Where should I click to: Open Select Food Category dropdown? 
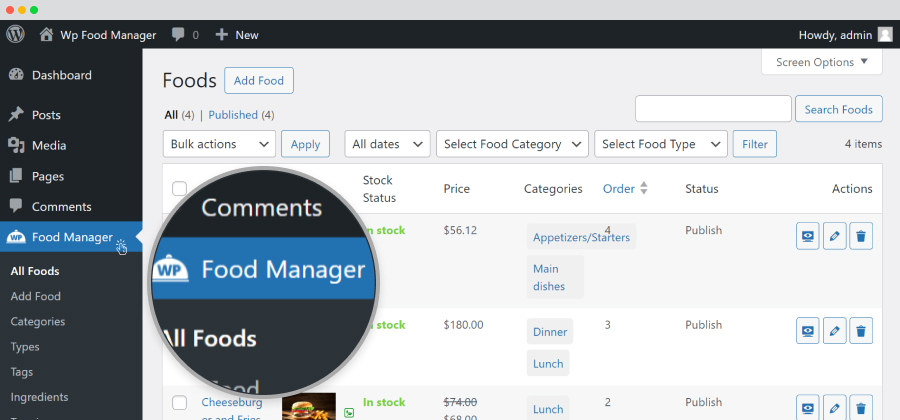tap(513, 144)
